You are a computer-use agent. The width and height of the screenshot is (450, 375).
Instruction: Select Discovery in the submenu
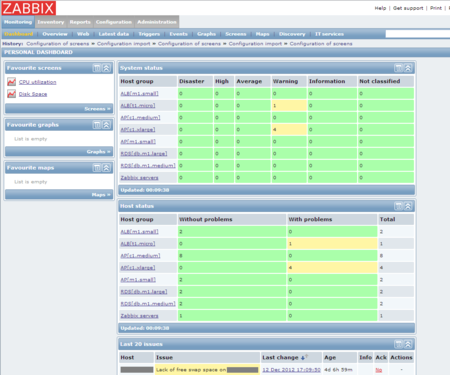292,34
